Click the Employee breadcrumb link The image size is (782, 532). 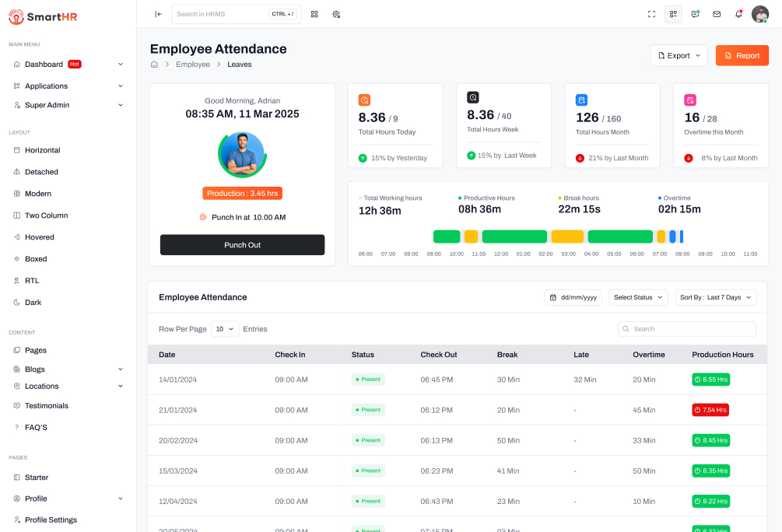192,65
